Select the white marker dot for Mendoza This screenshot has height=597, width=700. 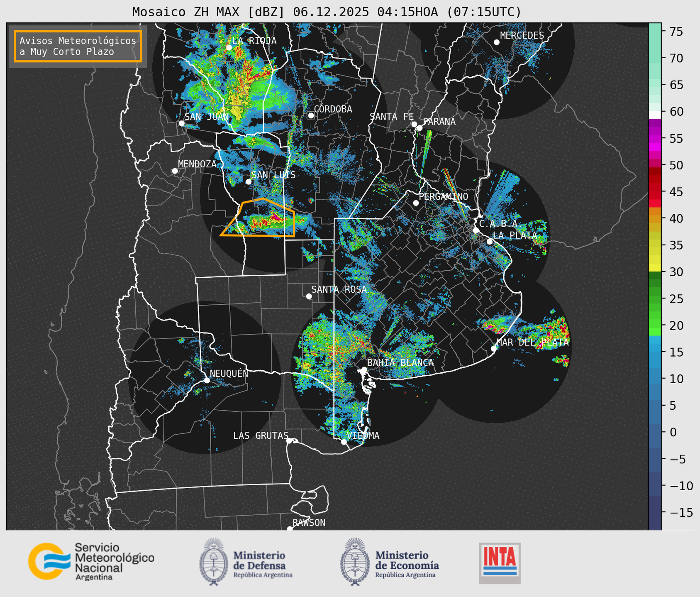click(x=175, y=171)
